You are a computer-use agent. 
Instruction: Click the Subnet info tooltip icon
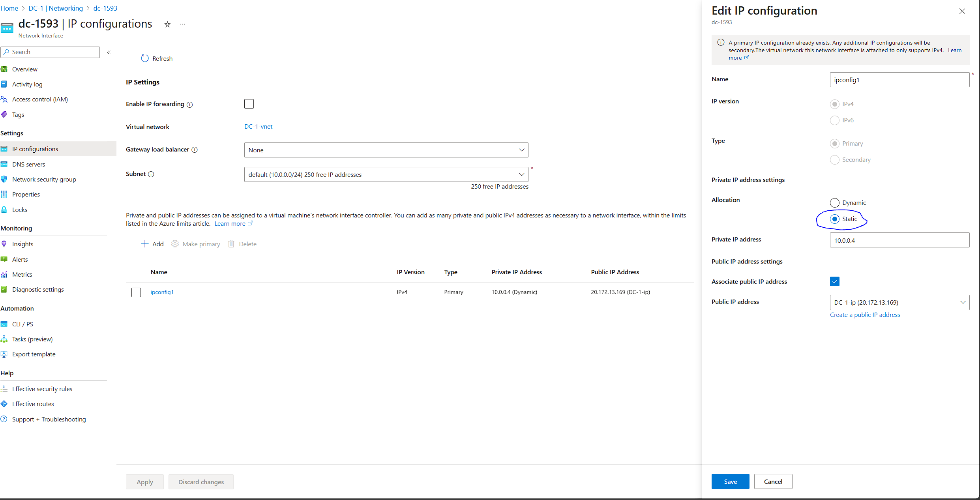151,174
